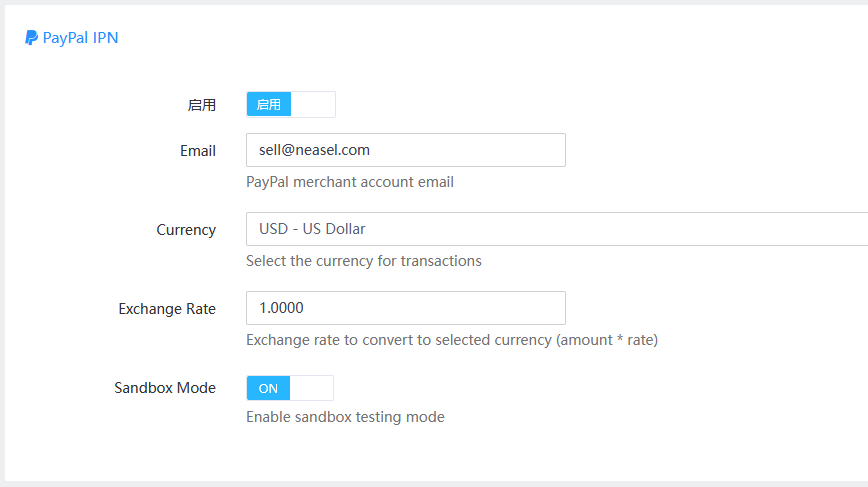Turn off the 启用 enable switch

[290, 104]
